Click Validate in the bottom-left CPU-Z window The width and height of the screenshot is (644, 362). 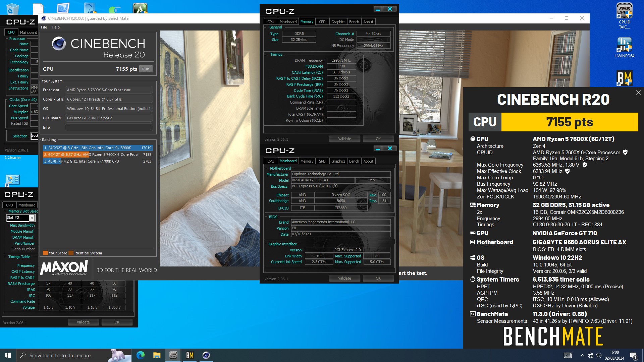point(83,322)
